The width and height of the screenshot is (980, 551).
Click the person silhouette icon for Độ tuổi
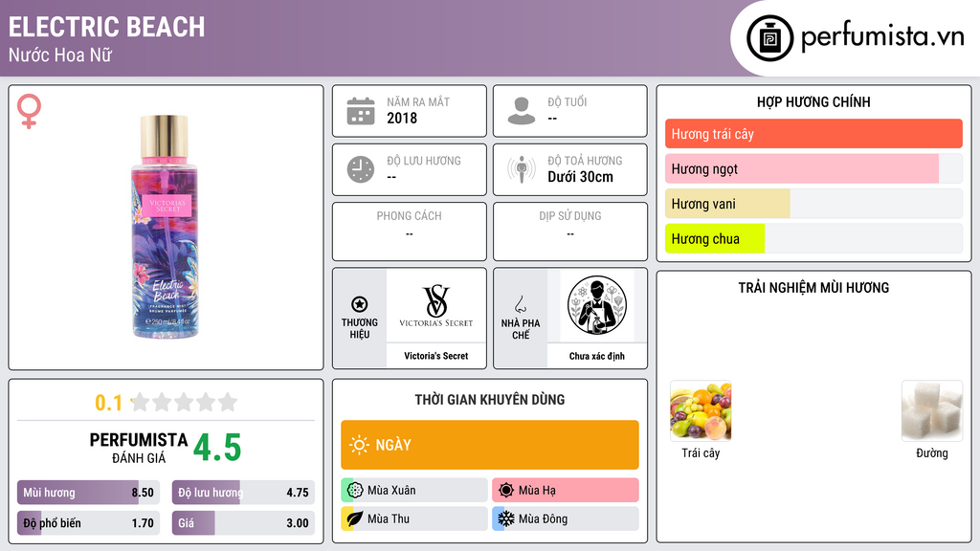tap(522, 111)
